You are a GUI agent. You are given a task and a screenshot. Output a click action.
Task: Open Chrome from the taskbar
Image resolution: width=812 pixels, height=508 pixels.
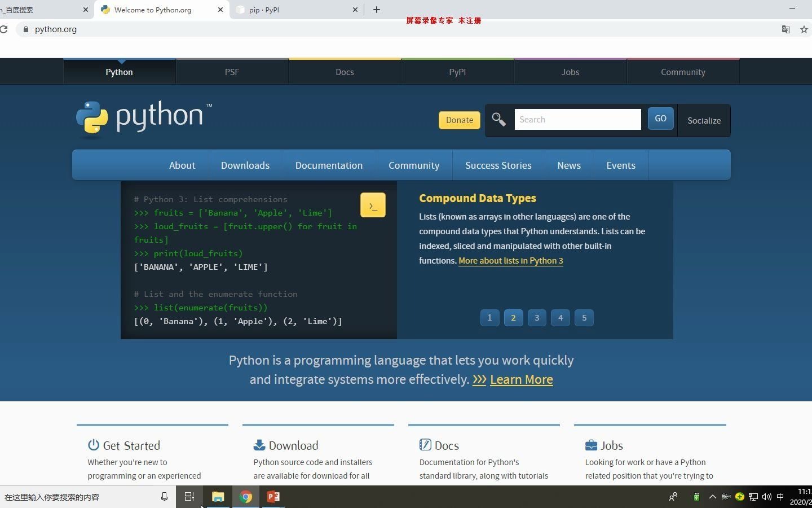tap(246, 497)
